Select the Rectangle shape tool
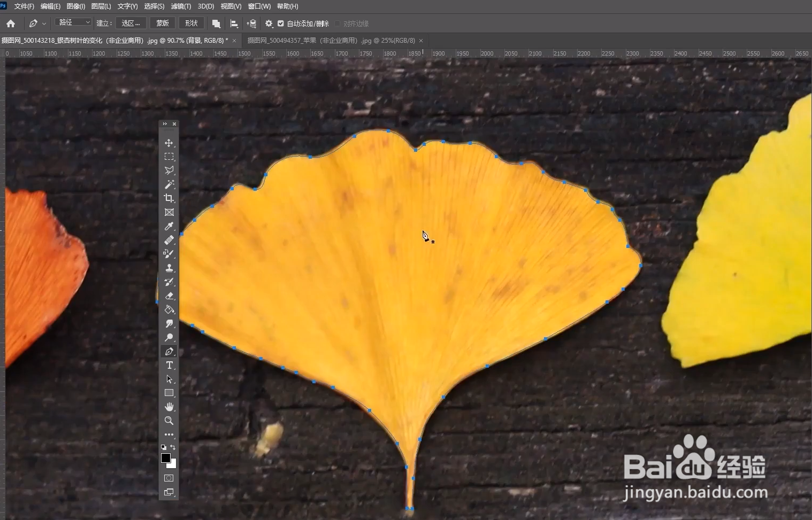This screenshot has height=520, width=812. (x=169, y=393)
